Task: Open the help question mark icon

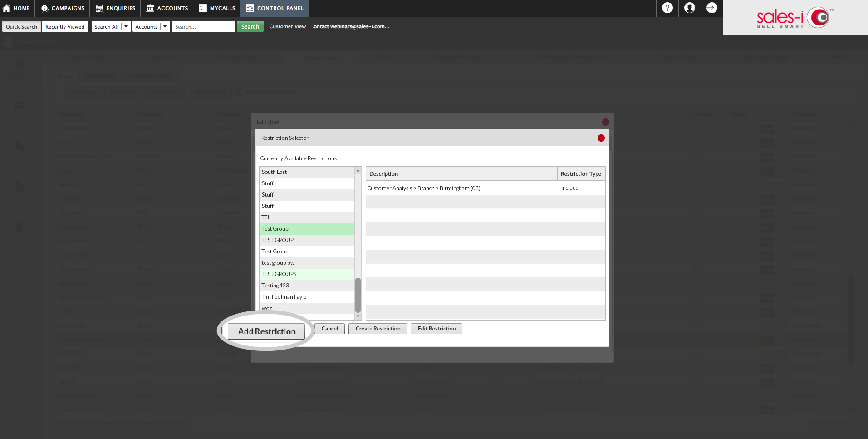Action: tap(667, 8)
